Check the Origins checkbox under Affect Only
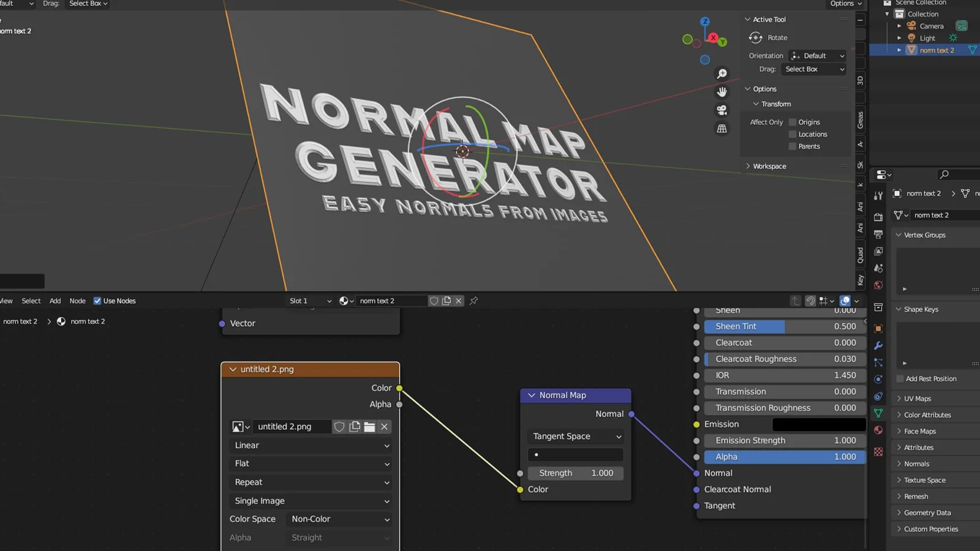Image resolution: width=980 pixels, height=551 pixels. point(793,122)
